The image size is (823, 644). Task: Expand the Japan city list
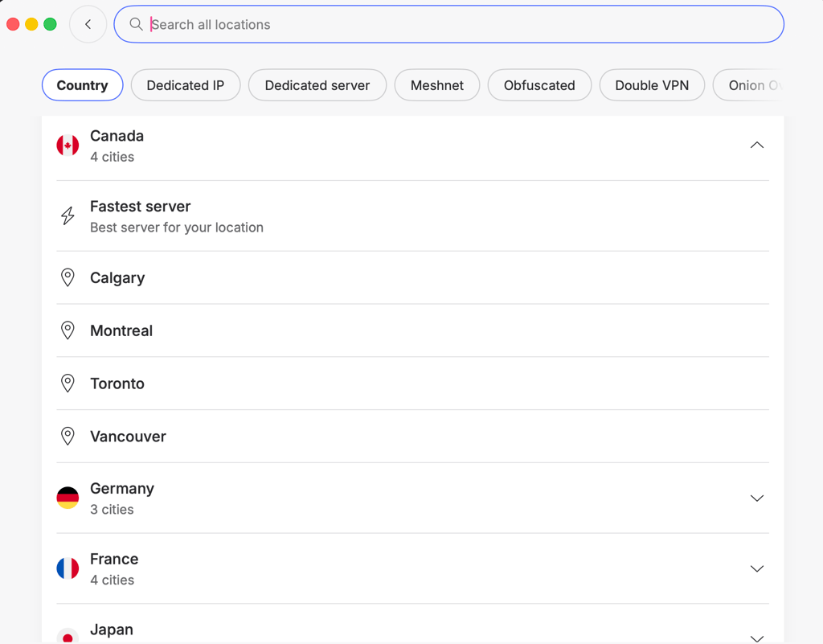click(757, 638)
